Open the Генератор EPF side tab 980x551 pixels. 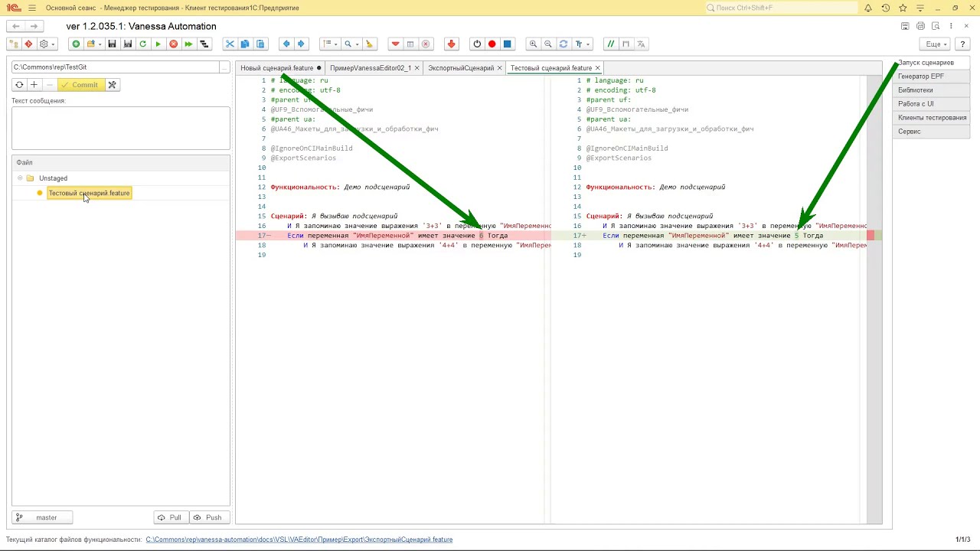[x=920, y=77]
